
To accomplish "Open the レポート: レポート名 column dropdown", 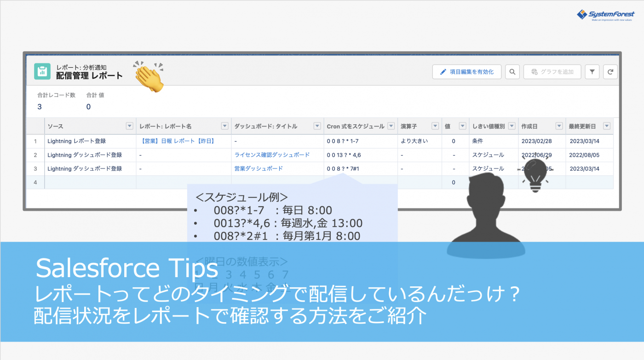I will 225,126.
